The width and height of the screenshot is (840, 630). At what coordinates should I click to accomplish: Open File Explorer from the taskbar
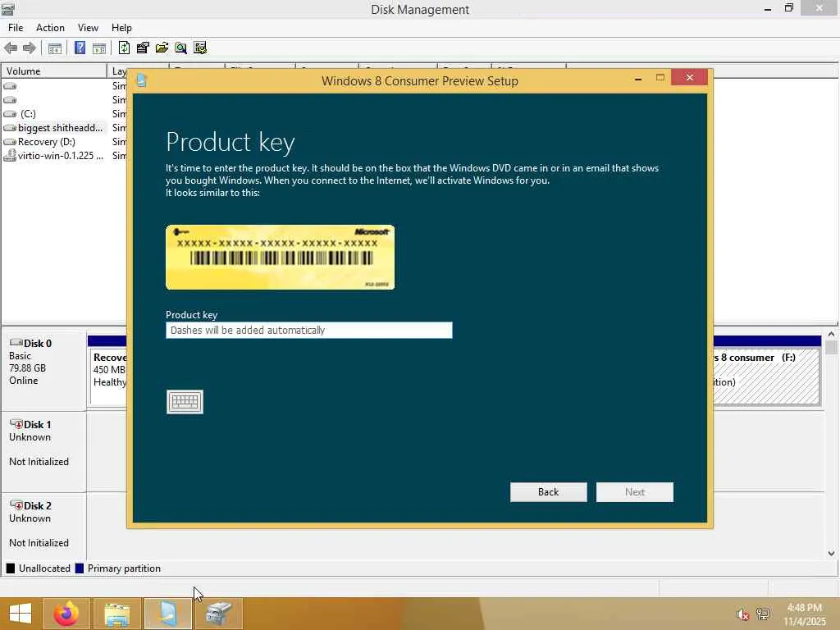117,614
